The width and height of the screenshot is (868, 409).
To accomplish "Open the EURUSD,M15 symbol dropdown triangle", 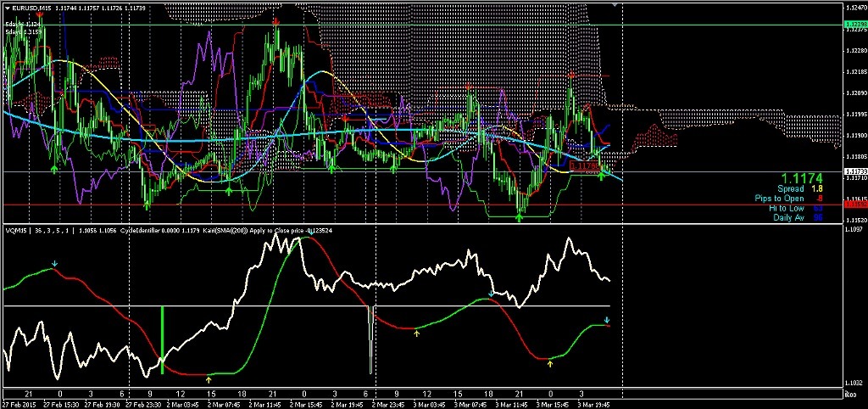I will [x=5, y=7].
